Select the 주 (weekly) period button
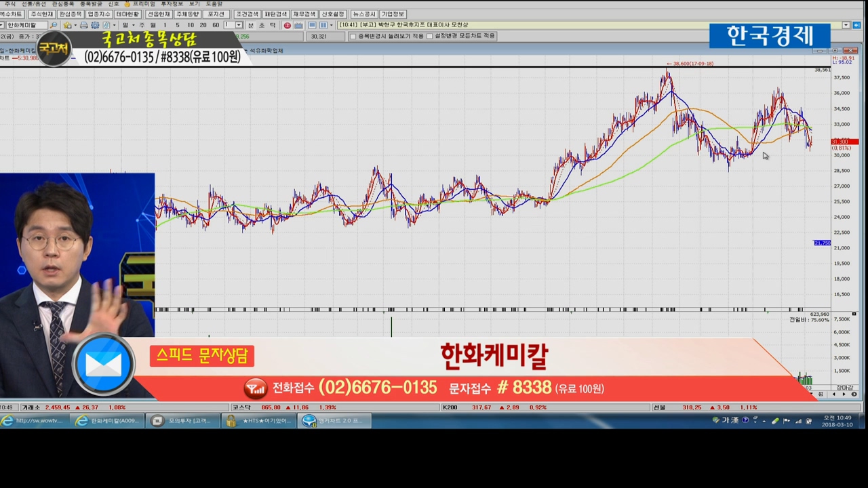 (142, 25)
